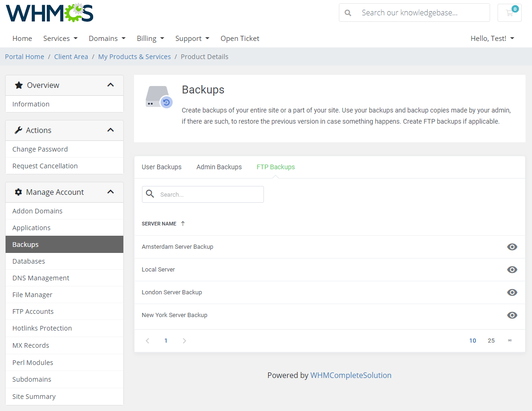Switch to the Admin Backups tab
This screenshot has height=411, width=532.
click(219, 166)
